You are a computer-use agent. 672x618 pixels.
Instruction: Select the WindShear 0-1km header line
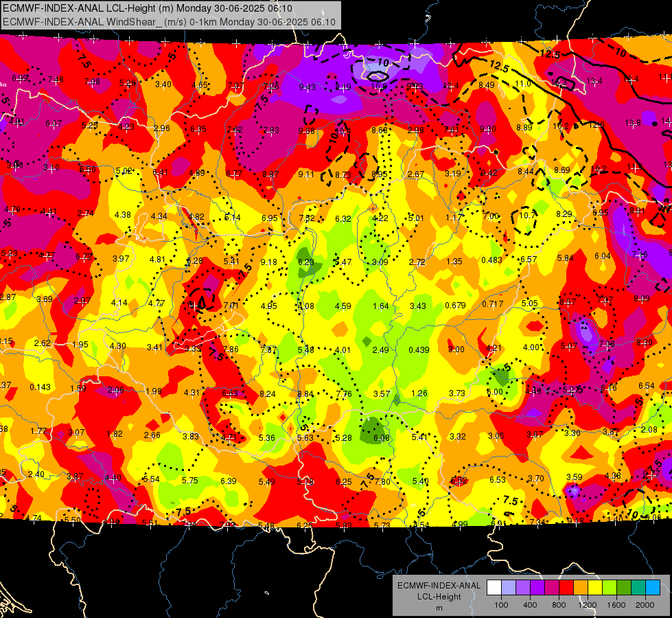169,22
